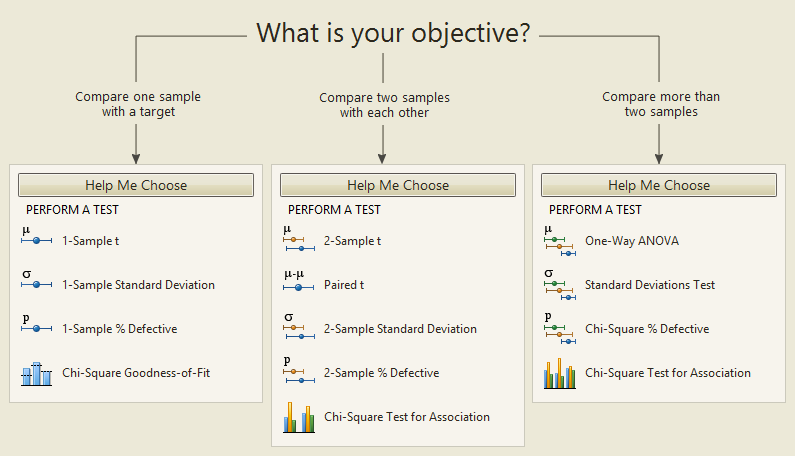
Task: Click the Standard Deviations Test icon
Action: click(560, 285)
